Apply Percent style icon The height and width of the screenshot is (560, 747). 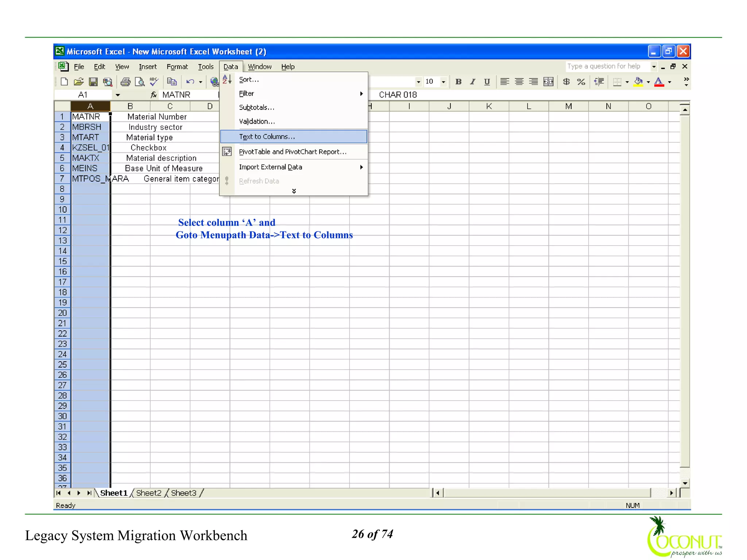coord(581,82)
